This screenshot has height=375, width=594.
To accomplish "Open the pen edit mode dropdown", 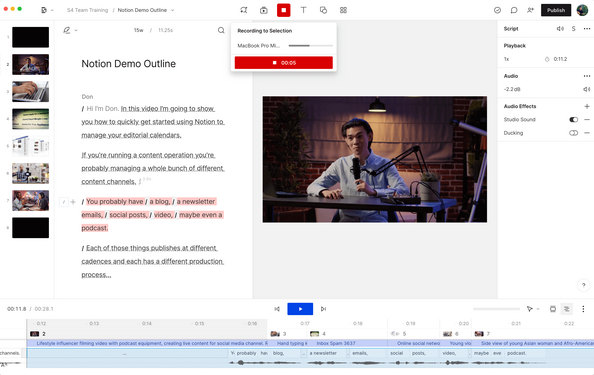I will 70,30.
